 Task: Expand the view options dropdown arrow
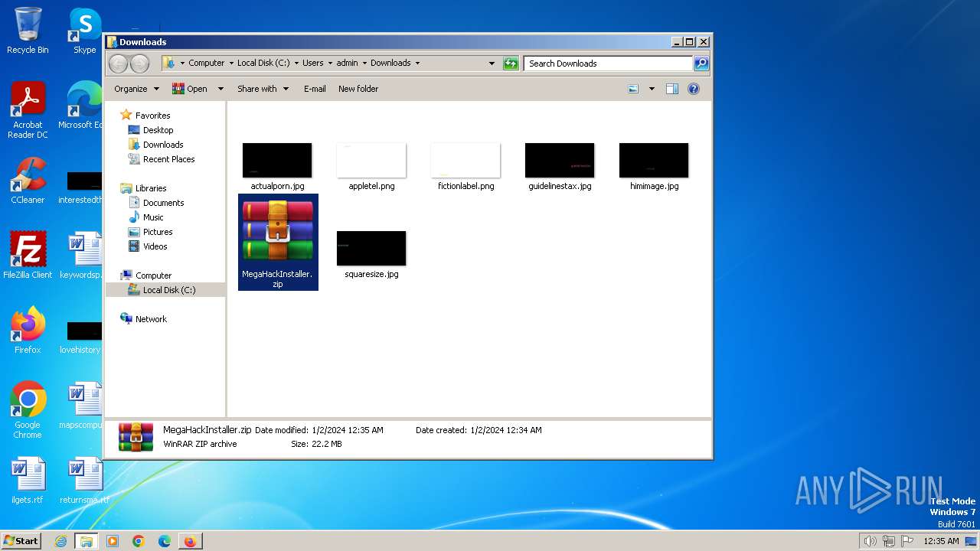click(x=652, y=89)
